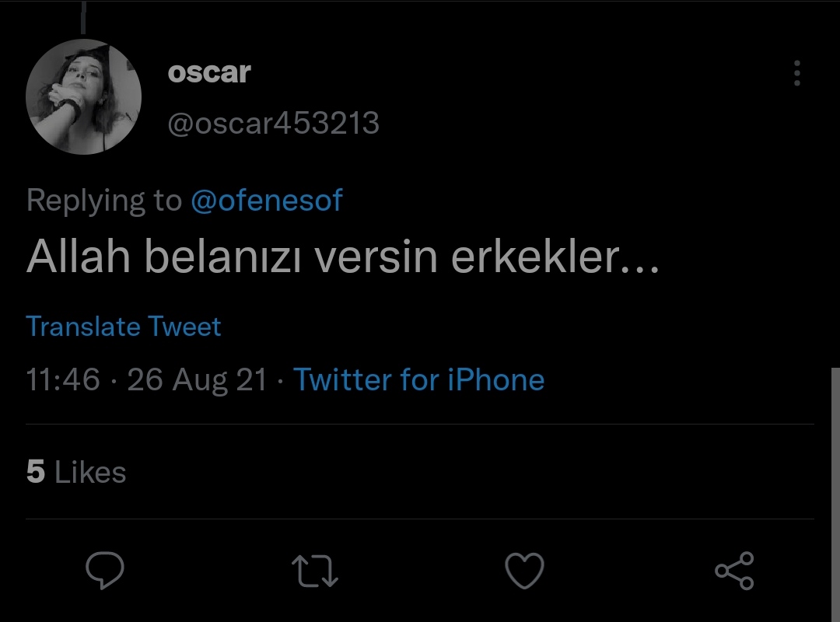Click the Twitter for iPhone source link
Image resolution: width=840 pixels, height=622 pixels.
pyautogui.click(x=418, y=379)
